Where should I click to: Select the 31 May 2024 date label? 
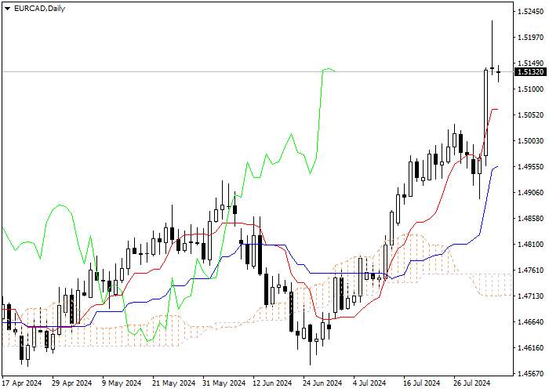224,383
